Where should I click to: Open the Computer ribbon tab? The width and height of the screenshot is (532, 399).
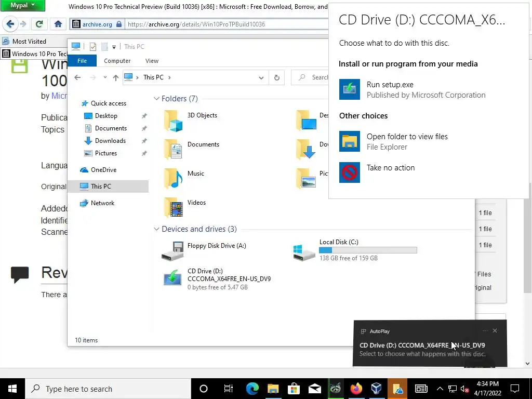[117, 61]
